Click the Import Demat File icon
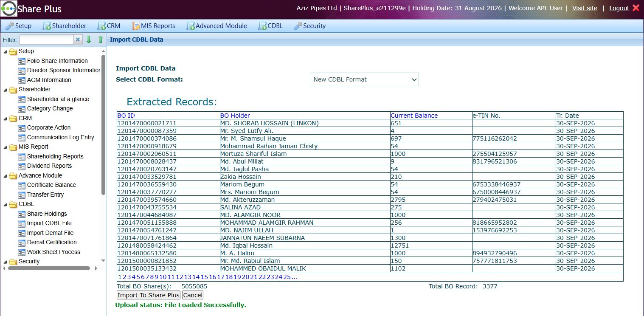The height and width of the screenshot is (316, 644). pyautogui.click(x=22, y=233)
